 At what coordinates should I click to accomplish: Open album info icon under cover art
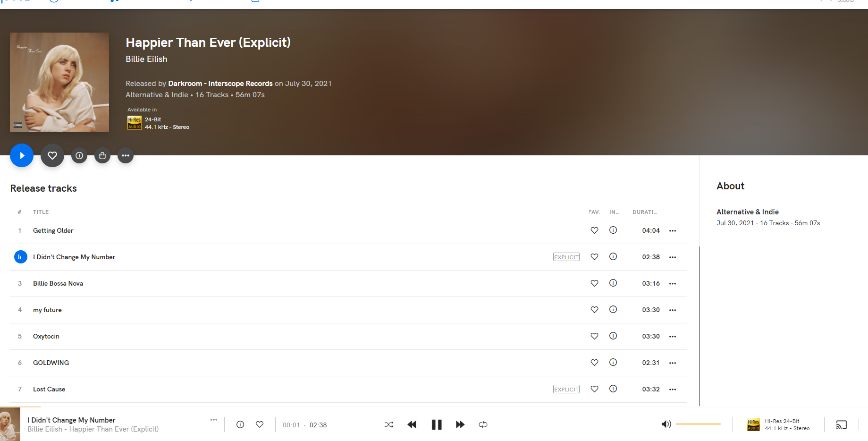click(x=79, y=155)
